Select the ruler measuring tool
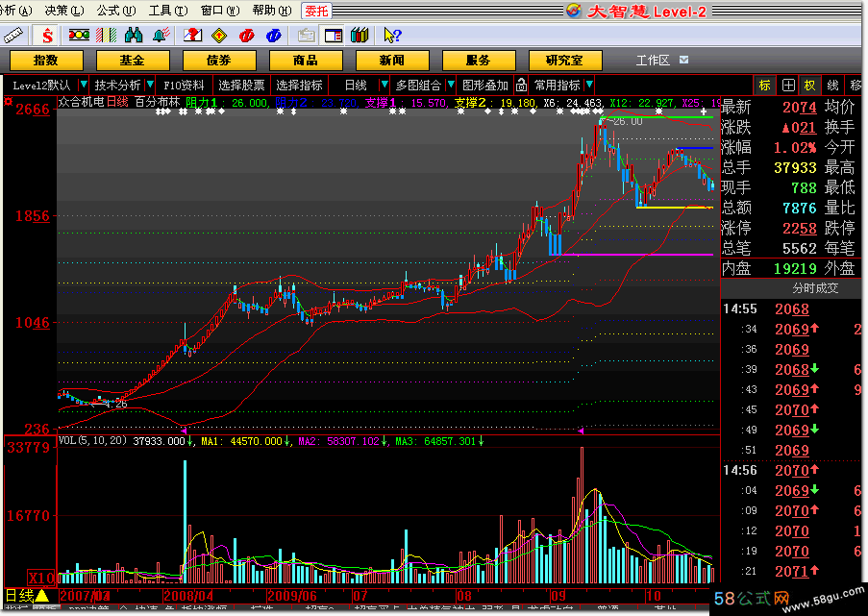This screenshot has height=616, width=868. click(12, 36)
